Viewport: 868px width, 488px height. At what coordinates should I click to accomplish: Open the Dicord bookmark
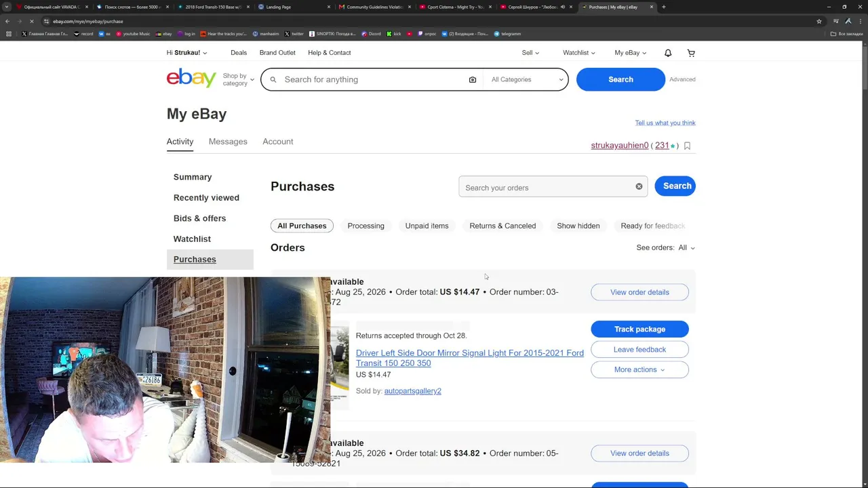(371, 34)
